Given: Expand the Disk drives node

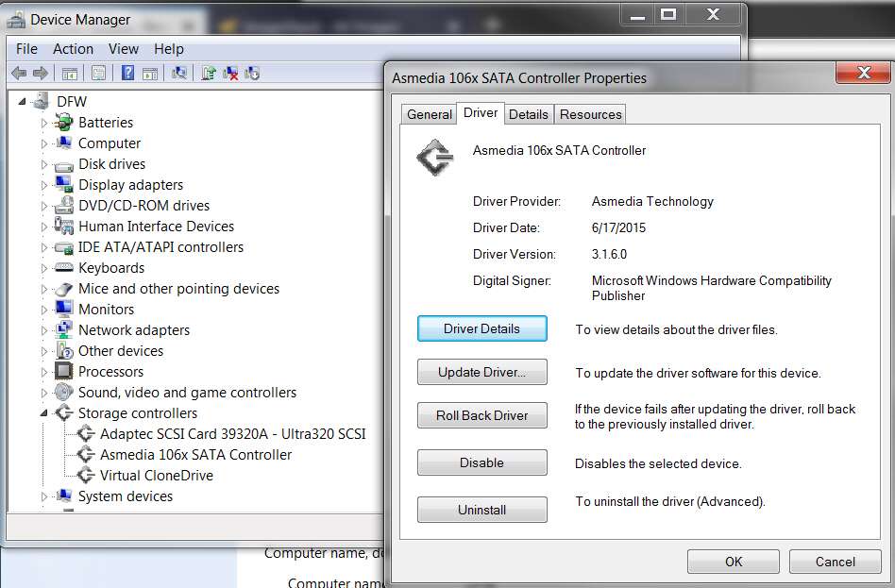Looking at the screenshot, I should coord(44,164).
